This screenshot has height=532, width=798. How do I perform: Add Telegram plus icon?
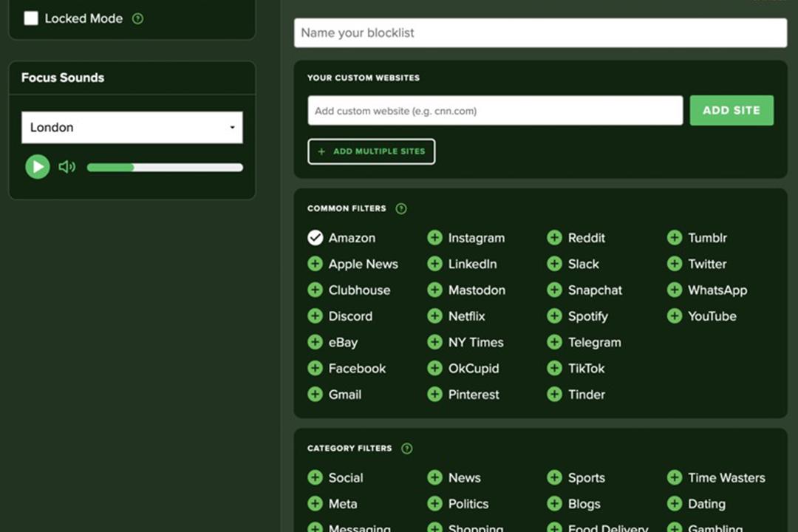pos(554,342)
